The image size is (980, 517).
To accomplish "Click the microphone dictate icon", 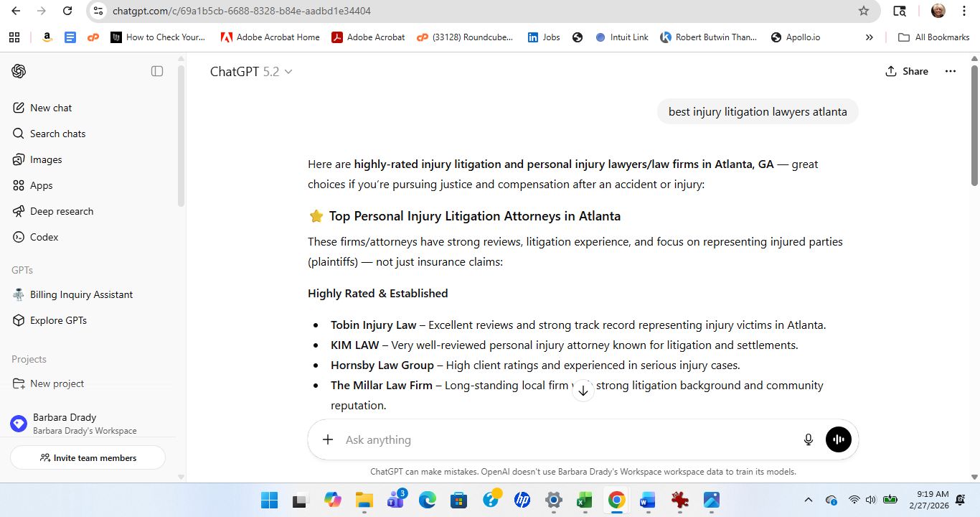I will [809, 439].
